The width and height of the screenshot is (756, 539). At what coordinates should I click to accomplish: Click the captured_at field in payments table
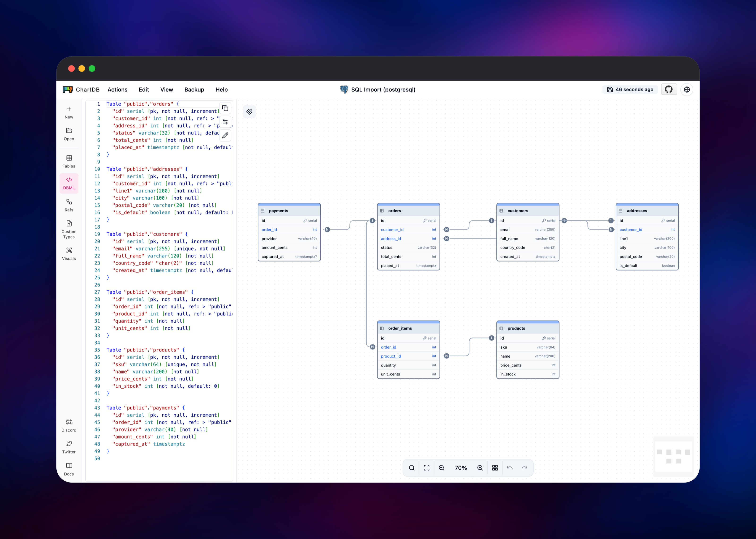[x=289, y=256]
